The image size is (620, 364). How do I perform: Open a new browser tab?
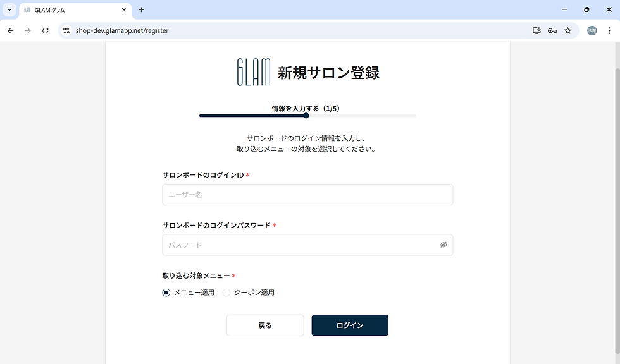140,9
